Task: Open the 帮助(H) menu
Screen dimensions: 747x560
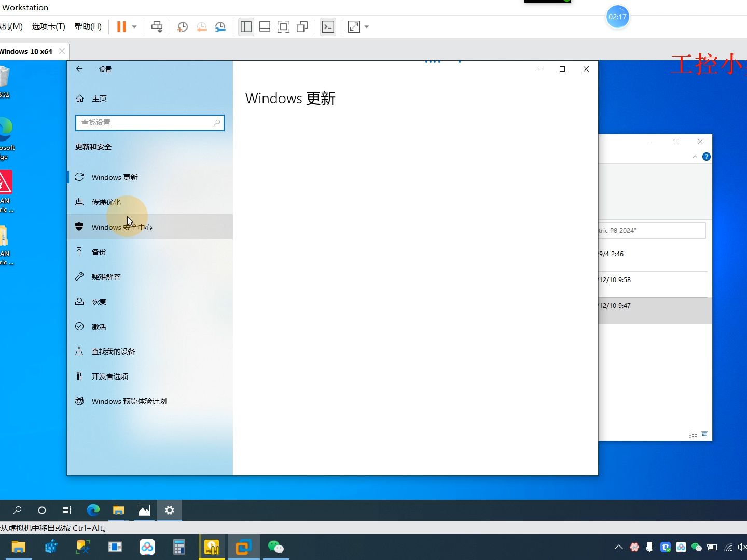Action: click(x=88, y=26)
